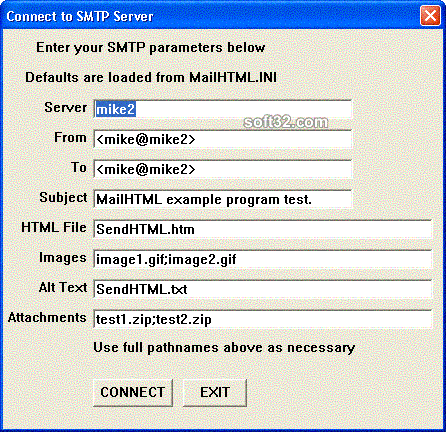The width and height of the screenshot is (446, 432).
Task: Click 'Defaults are loaded from MailHTML.INI' text
Action: pyautogui.click(x=151, y=77)
